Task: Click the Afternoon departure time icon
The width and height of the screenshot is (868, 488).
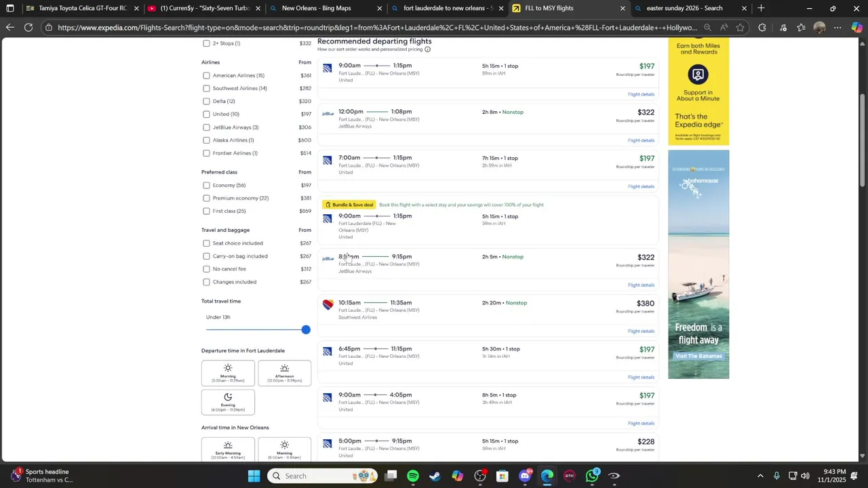Action: point(285,368)
